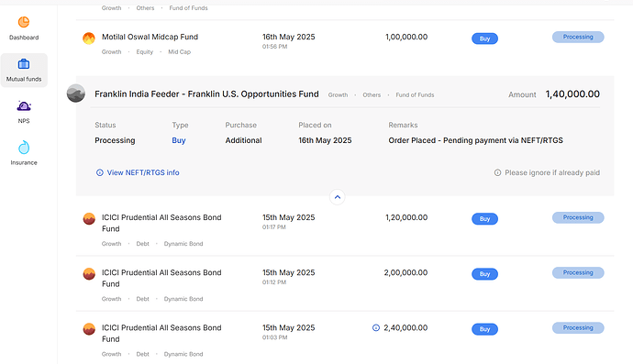633x364 pixels.
Task: Open the ICICI Prudential order placed at 01:03 PM
Action: pos(345,338)
